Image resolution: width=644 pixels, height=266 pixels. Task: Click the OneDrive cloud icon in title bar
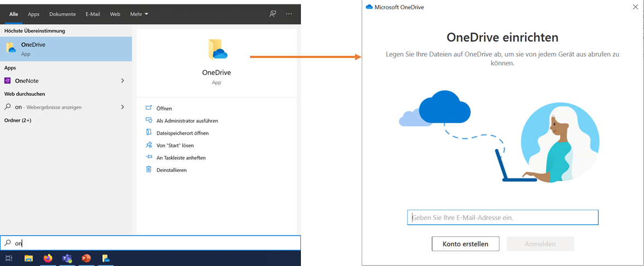[x=369, y=7]
